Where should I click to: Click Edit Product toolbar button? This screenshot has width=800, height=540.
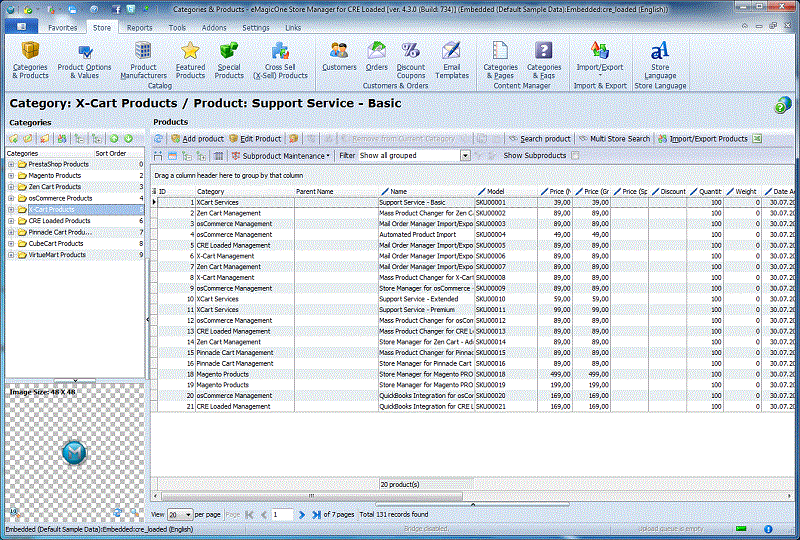[255, 139]
